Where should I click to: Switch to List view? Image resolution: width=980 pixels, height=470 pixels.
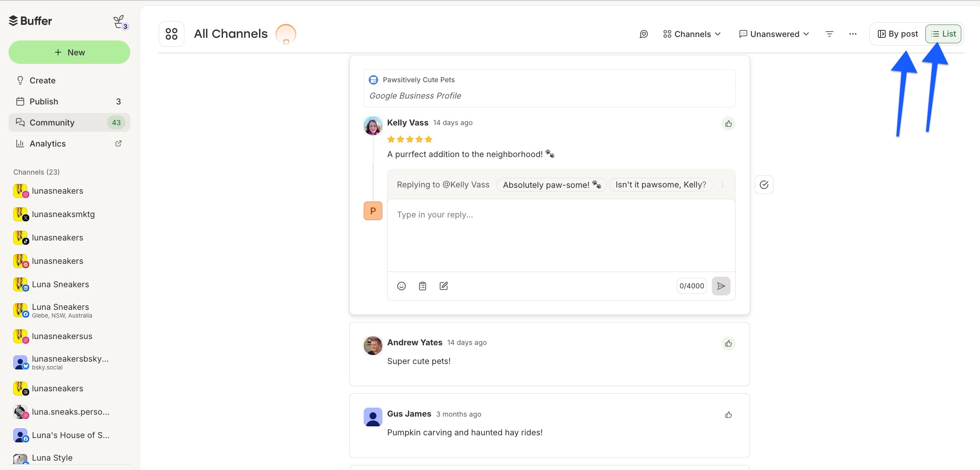click(x=943, y=34)
